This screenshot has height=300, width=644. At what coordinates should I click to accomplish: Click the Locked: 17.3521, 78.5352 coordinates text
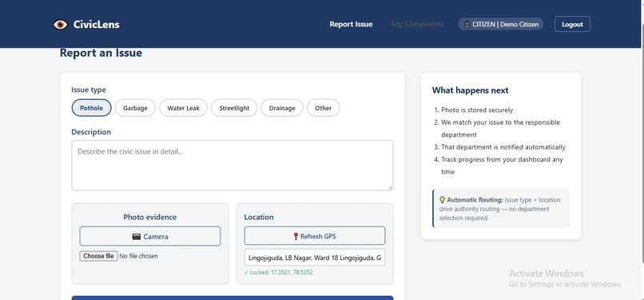point(279,273)
